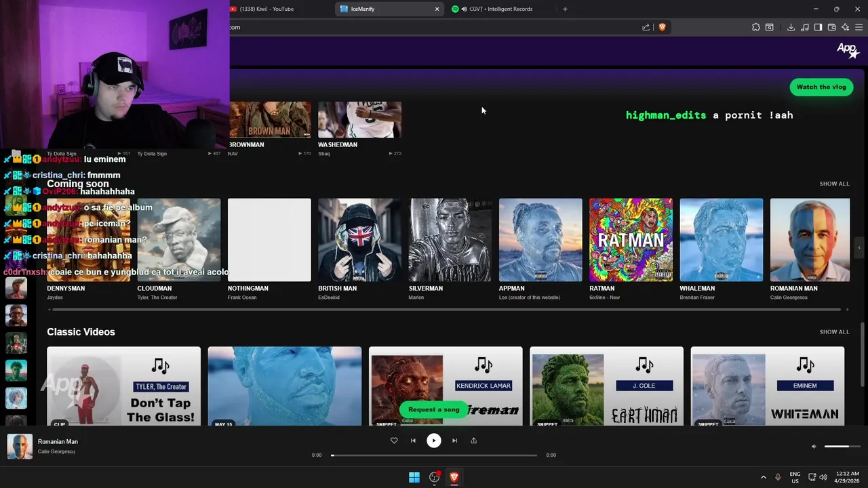This screenshot has width=868, height=488.
Task: Click the BROWNMAN title text
Action: pos(247,144)
